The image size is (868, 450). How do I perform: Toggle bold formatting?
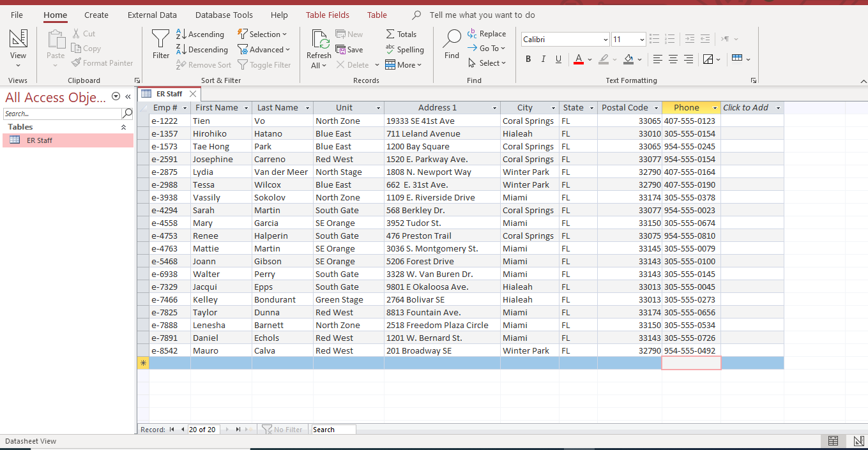(x=528, y=59)
